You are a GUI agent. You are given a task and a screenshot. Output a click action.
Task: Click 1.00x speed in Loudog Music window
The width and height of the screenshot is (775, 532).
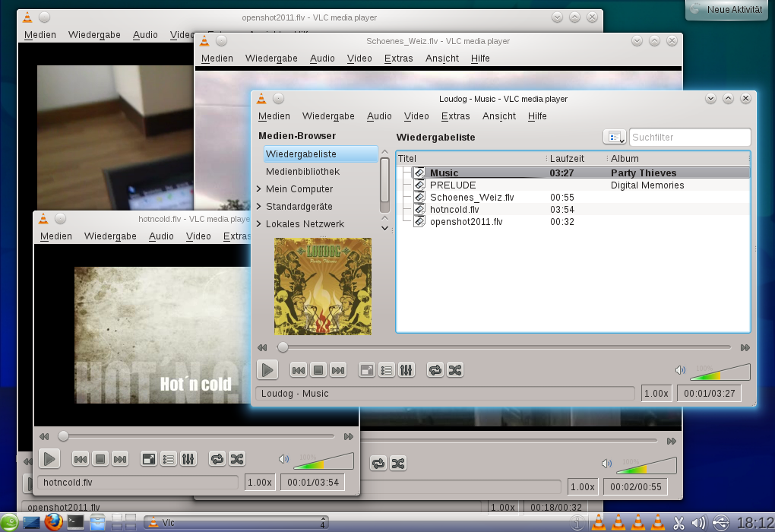(x=656, y=394)
